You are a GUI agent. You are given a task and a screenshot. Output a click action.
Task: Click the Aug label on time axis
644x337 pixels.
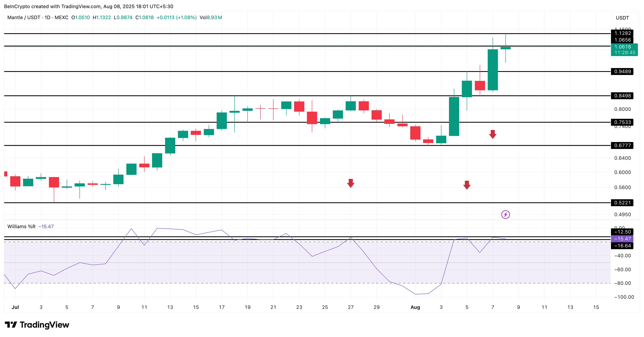(415, 307)
